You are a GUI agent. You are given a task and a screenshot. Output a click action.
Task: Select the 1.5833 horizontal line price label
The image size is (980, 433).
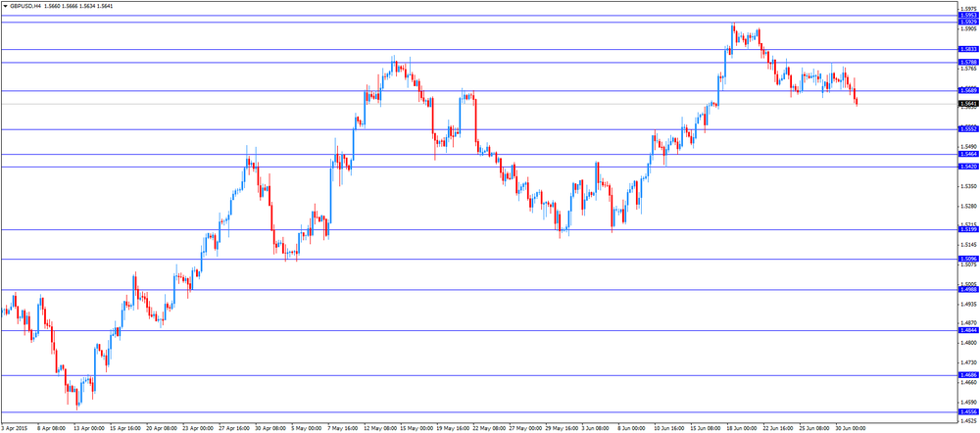[969, 49]
